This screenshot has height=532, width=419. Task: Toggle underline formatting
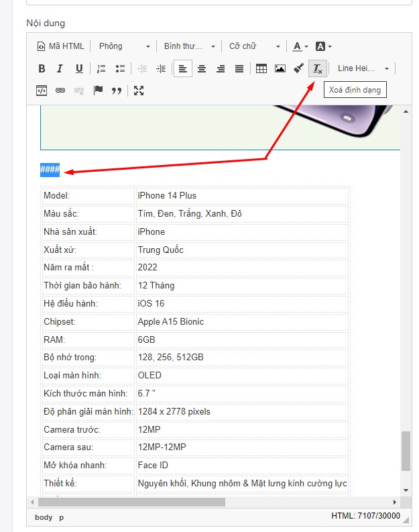tap(79, 68)
